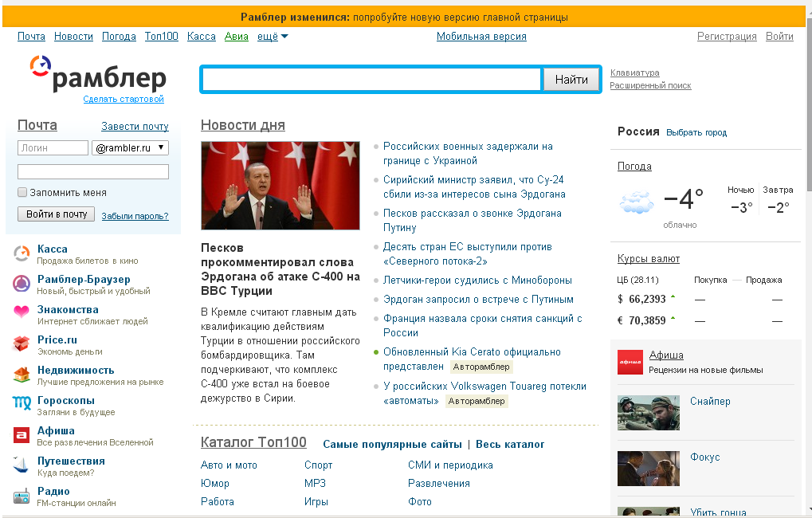
Task: Open the Гороскопы zodiac icon
Action: (x=22, y=403)
